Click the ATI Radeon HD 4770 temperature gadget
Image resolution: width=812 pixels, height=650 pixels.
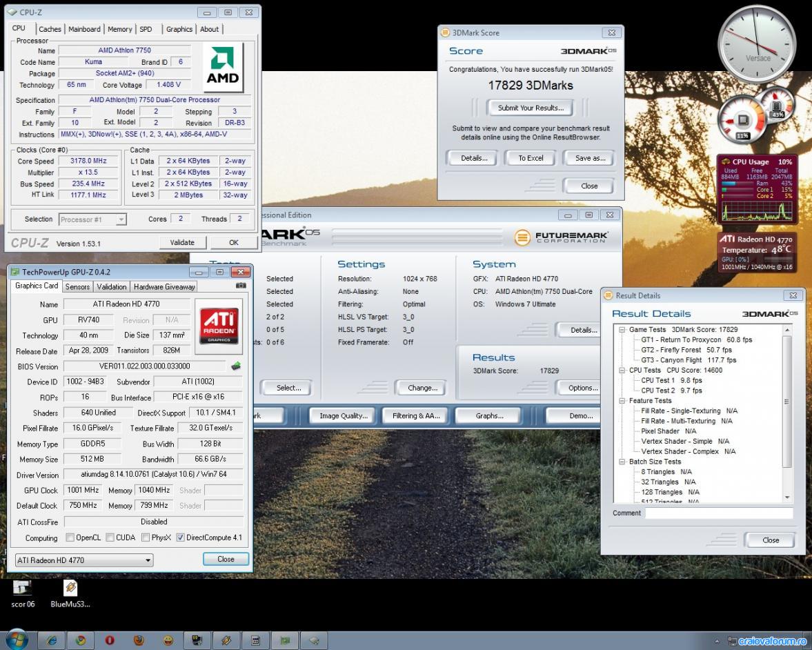coord(757,253)
